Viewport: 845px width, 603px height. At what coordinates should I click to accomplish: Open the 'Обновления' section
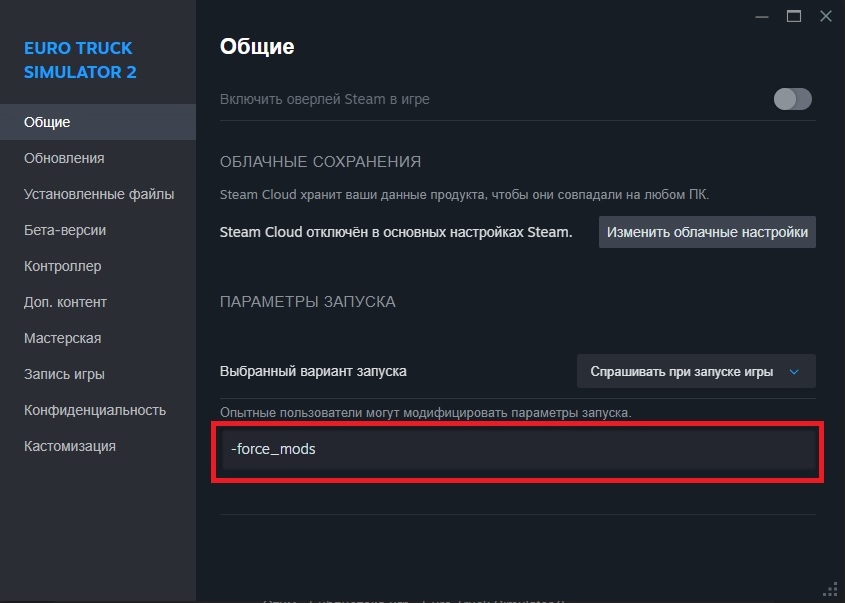tap(64, 158)
